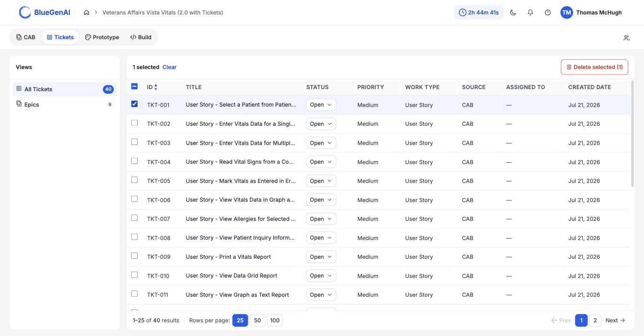This screenshot has width=644, height=336.
Task: Click the Epics view icon
Action: (19, 104)
